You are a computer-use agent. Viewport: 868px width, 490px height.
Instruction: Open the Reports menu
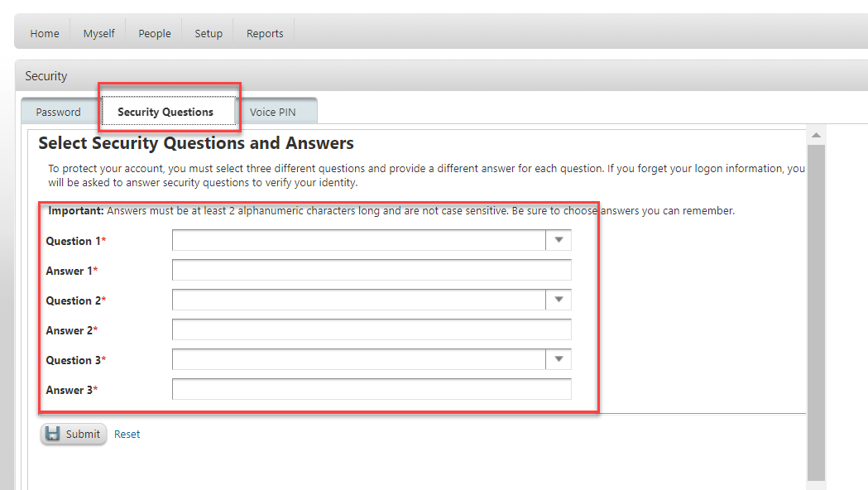pos(265,33)
